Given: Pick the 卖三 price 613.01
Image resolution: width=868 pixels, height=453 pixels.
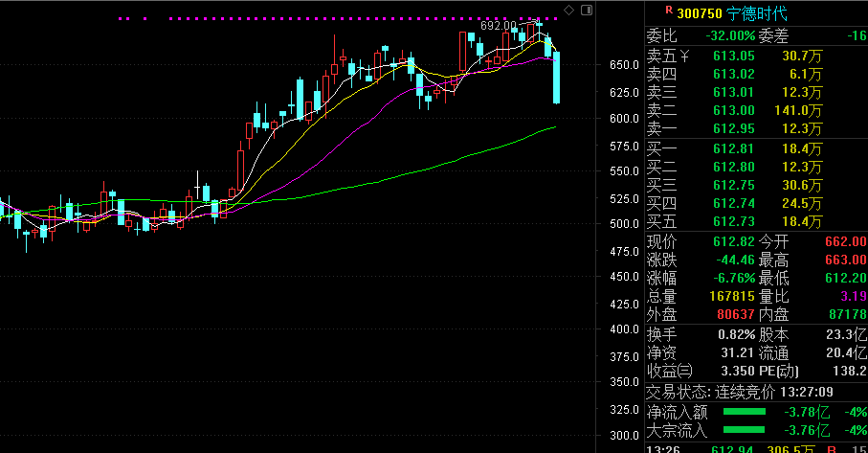Looking at the screenshot, I should pos(733,92).
